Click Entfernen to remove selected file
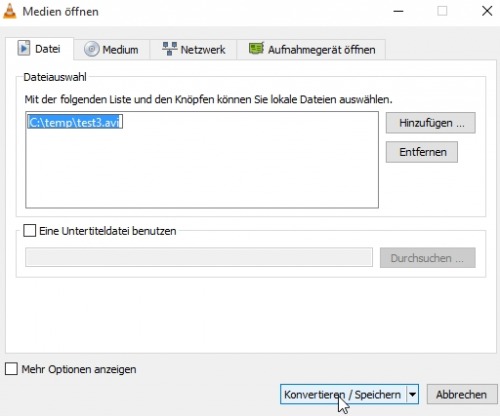This screenshot has height=416, width=500. (x=422, y=152)
